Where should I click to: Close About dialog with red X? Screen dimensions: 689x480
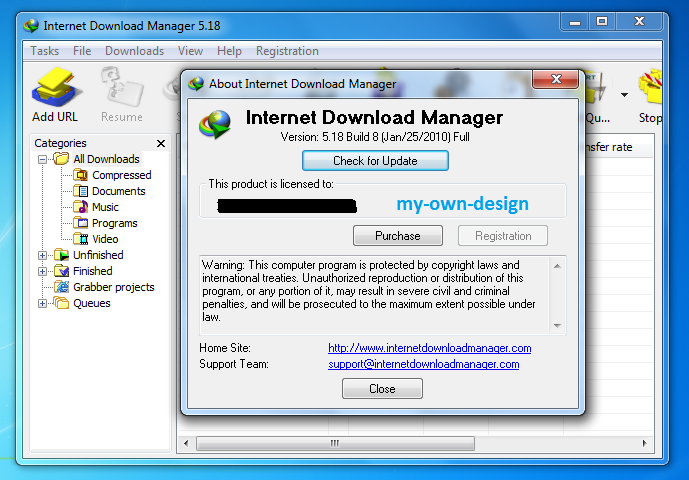click(556, 79)
